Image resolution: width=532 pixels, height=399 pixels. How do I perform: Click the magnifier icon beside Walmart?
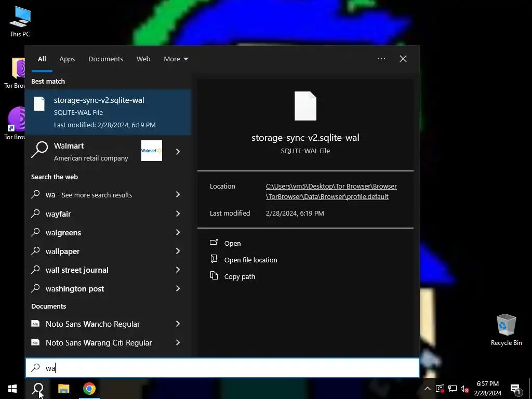tap(39, 150)
